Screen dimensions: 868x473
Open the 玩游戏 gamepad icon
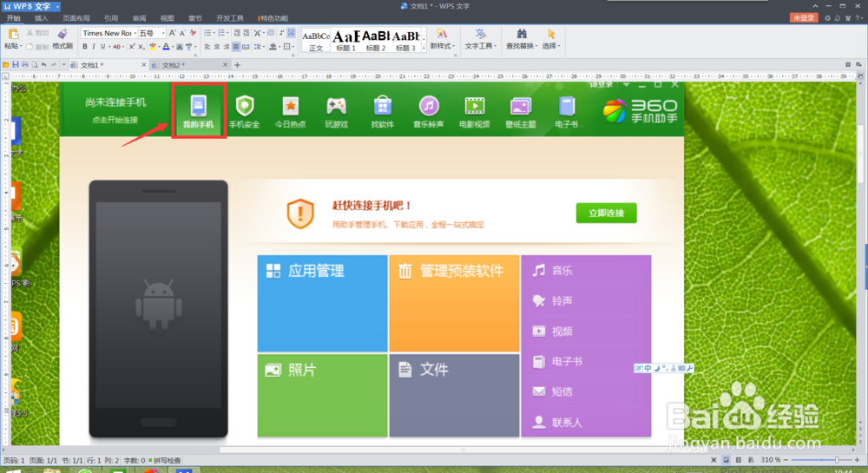coord(336,105)
